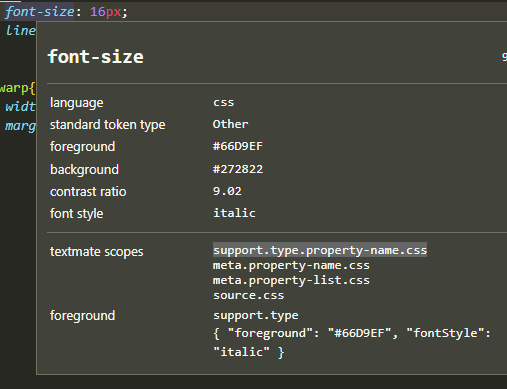Click the foreground/fontStyle theme rule JSON text
The width and height of the screenshot is (507, 389).
coord(352,342)
